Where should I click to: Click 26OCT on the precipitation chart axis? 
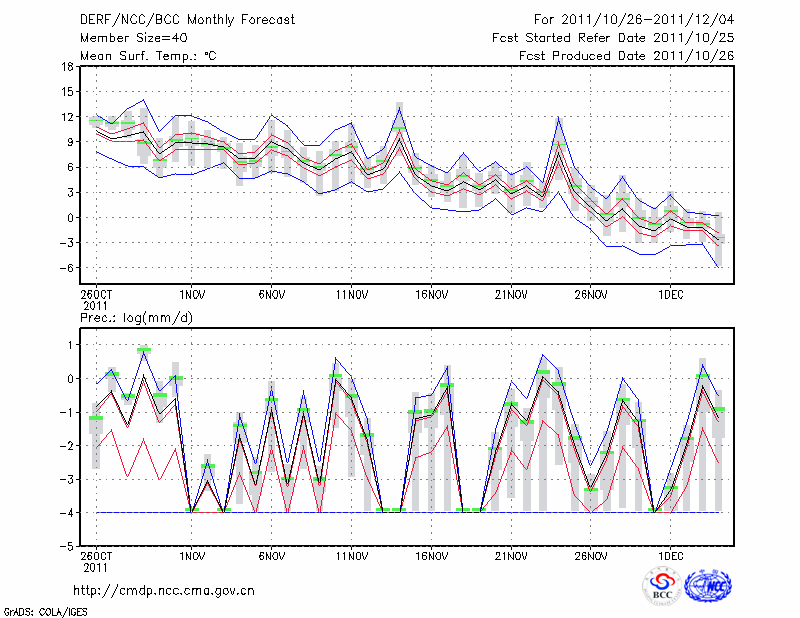coord(96,555)
